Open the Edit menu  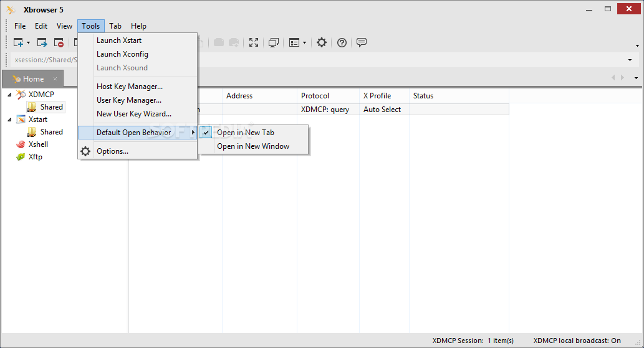click(41, 26)
